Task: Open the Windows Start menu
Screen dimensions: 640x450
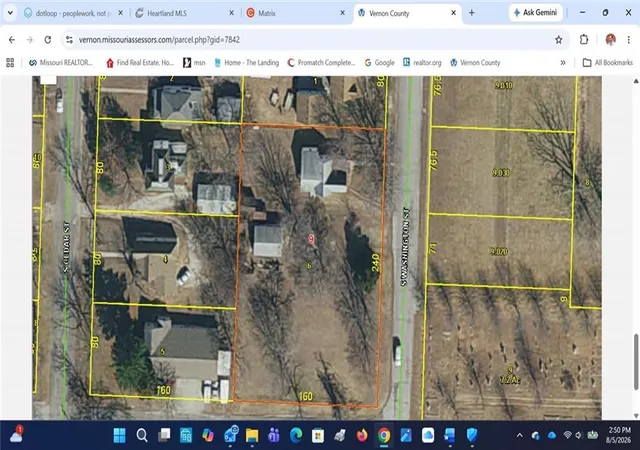Action: (120, 435)
